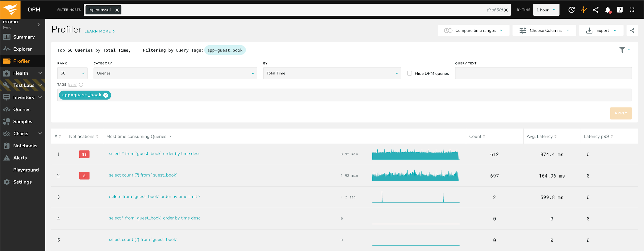
Task: Click the Inventory sidebar icon
Action: [x=7, y=97]
